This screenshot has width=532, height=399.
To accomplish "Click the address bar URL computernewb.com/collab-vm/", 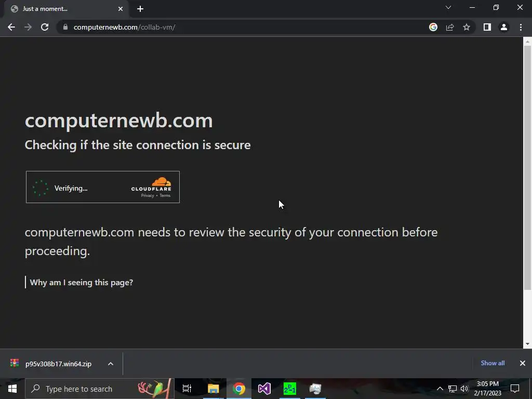I will tap(124, 27).
